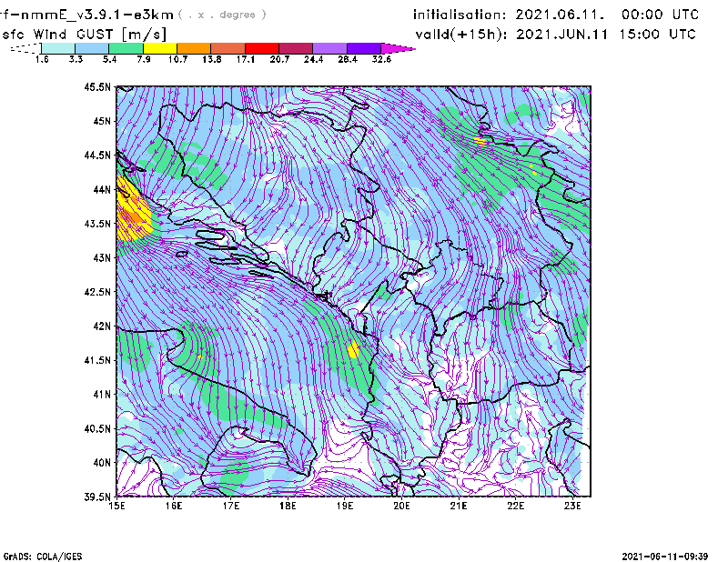Click the 'sfc Wind GUST [m/s]' title
This screenshot has width=728, height=562.
coord(84,35)
